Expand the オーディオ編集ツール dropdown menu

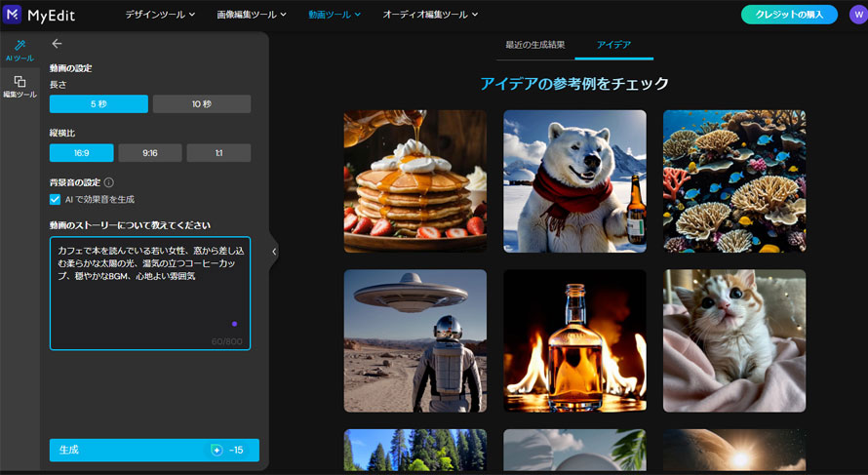coord(430,15)
